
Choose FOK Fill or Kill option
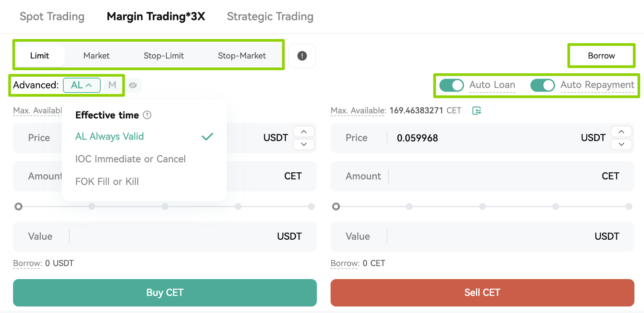[107, 182]
